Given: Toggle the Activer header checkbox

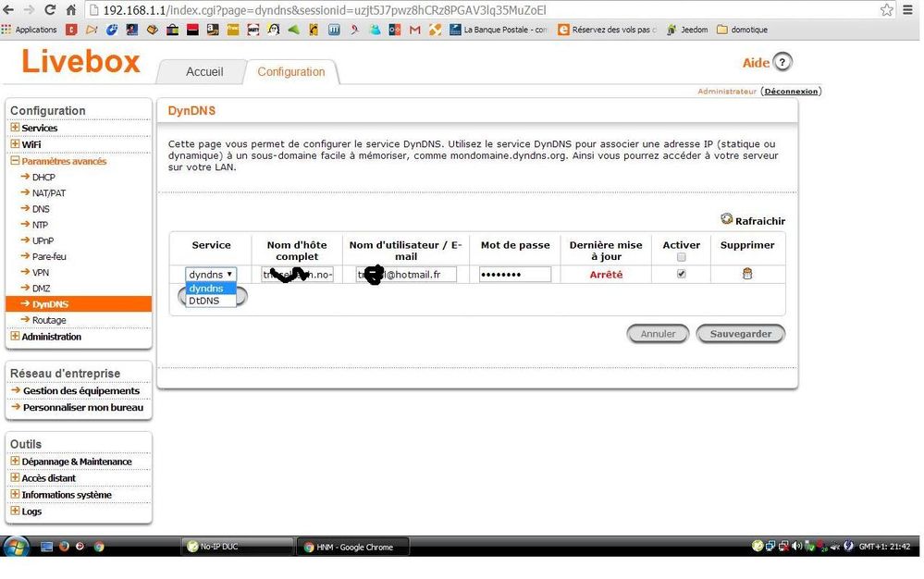Looking at the screenshot, I should (x=682, y=257).
